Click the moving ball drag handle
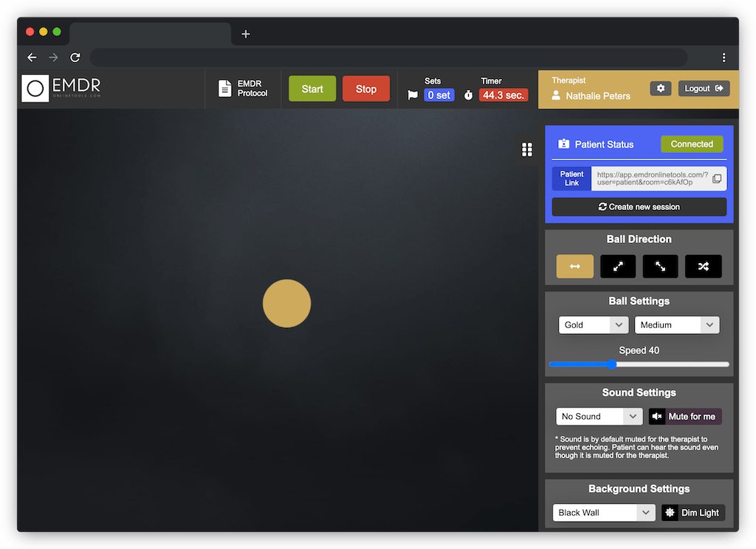This screenshot has height=549, width=756. point(527,149)
